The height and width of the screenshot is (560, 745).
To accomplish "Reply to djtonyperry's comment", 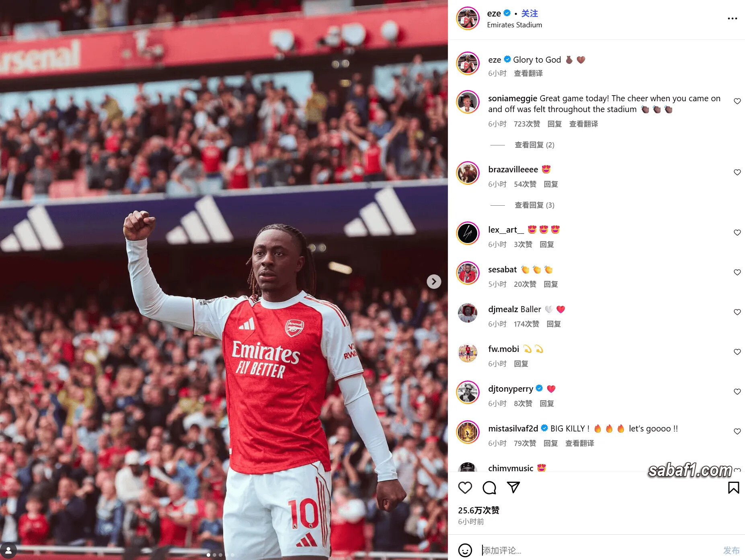I will 547,404.
